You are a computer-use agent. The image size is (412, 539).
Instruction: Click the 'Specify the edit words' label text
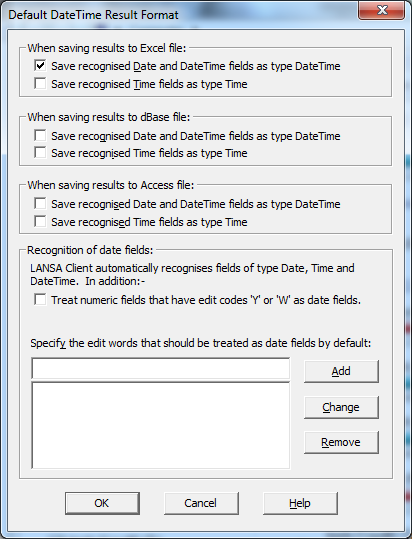[201, 343]
